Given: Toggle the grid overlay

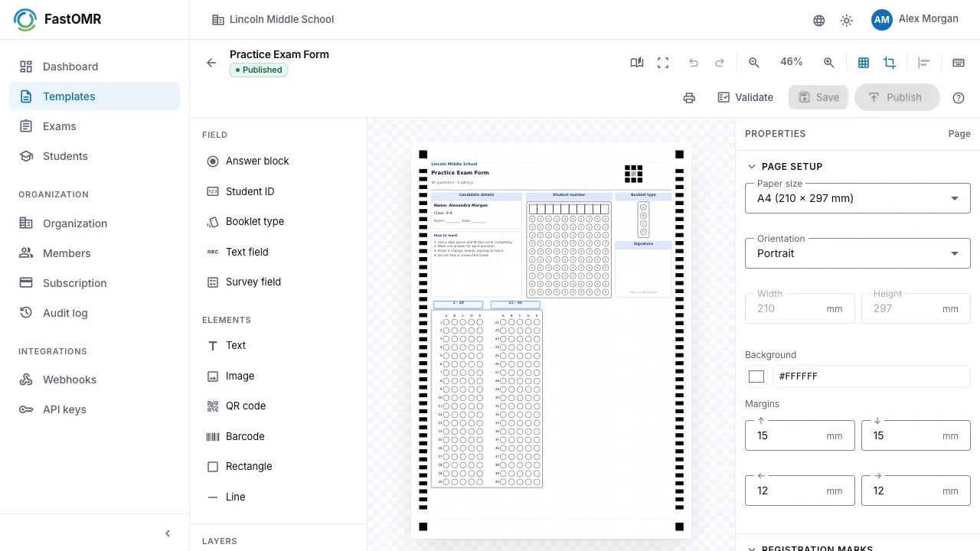Looking at the screenshot, I should pyautogui.click(x=864, y=63).
